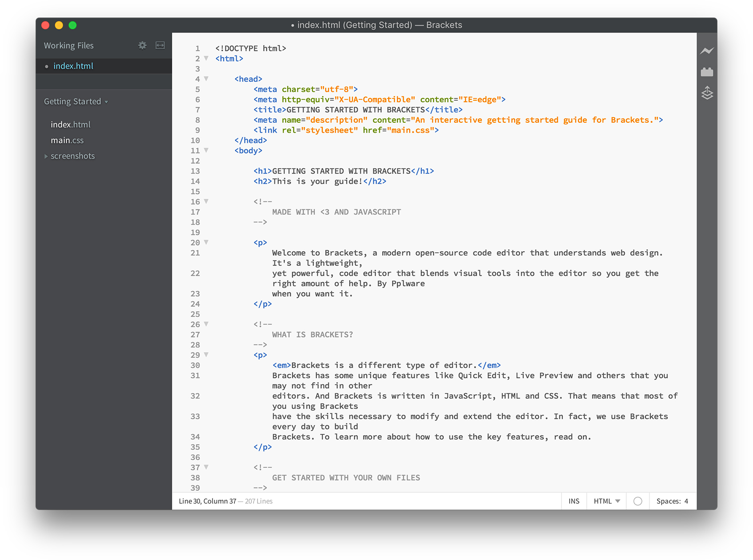This screenshot has width=753, height=560.
Task: Fold the paragraph on line 29
Action: [206, 355]
